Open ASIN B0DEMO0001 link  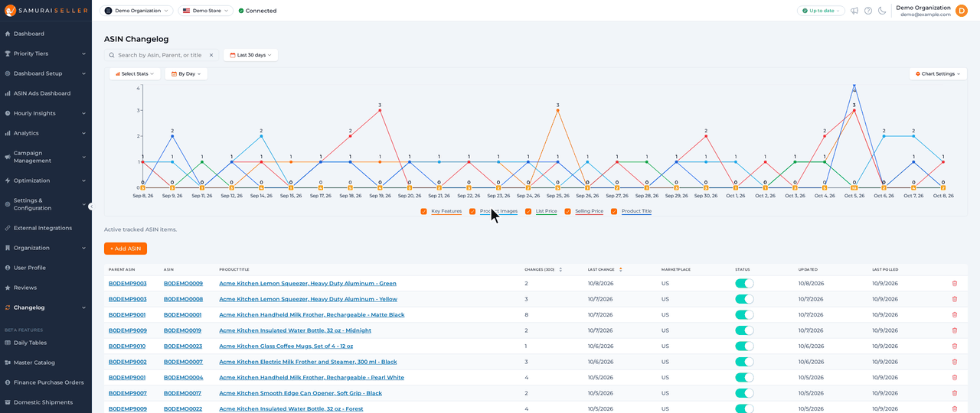click(183, 314)
